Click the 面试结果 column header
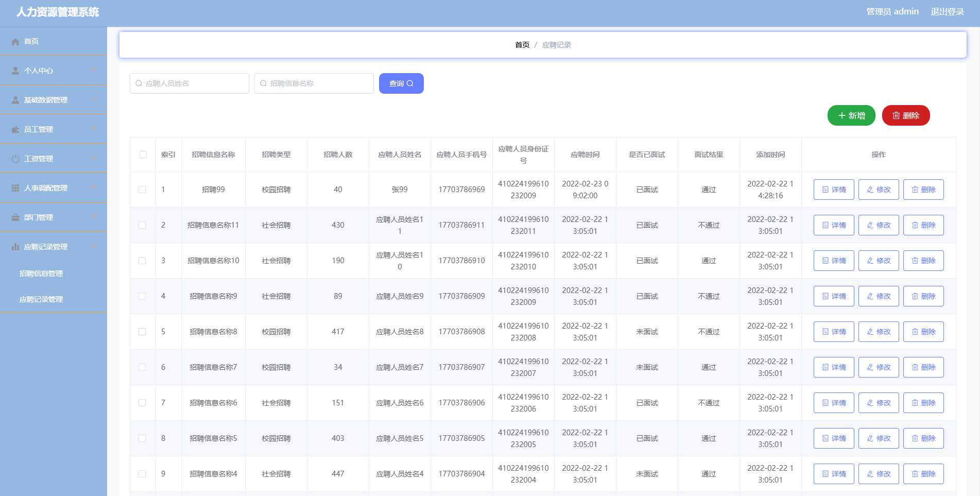 tap(709, 155)
